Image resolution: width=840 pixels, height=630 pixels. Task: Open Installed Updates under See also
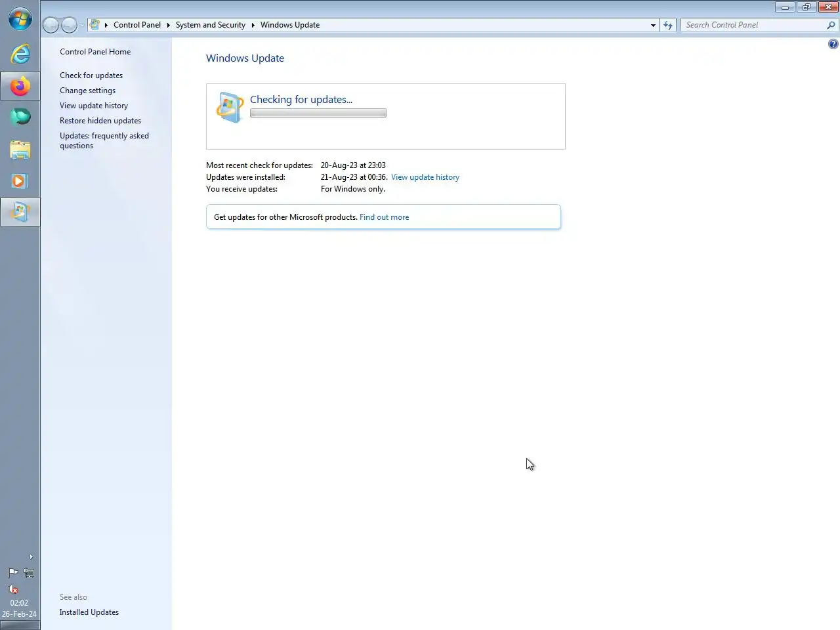[x=89, y=612]
